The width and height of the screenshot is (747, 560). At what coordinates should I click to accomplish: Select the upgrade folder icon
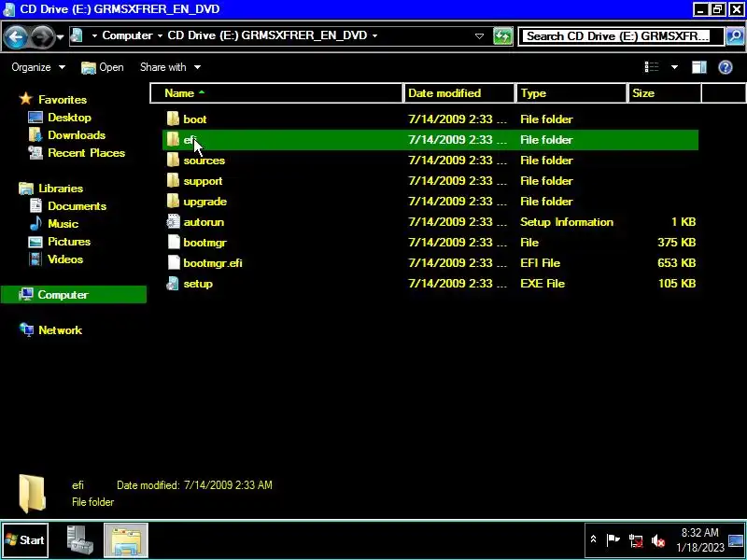pos(174,201)
